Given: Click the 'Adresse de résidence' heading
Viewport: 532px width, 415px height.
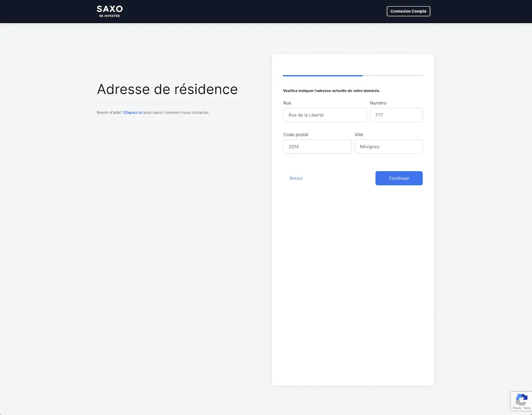Looking at the screenshot, I should click(167, 89).
